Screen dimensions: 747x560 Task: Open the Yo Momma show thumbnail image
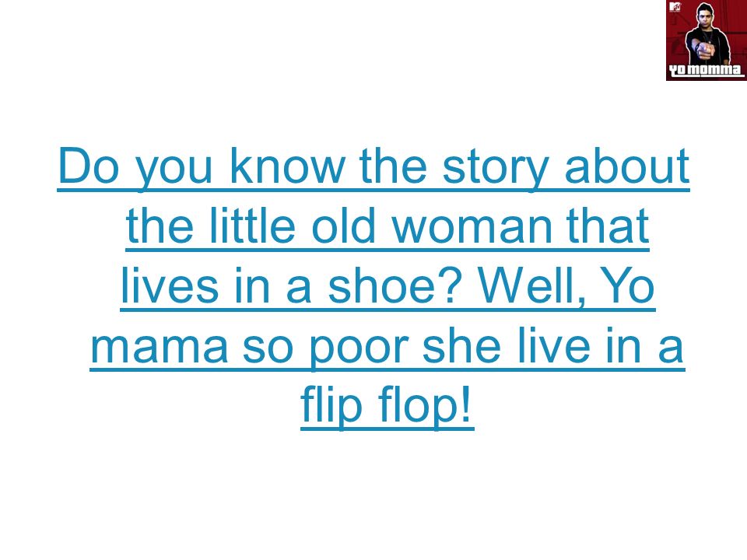(x=707, y=40)
